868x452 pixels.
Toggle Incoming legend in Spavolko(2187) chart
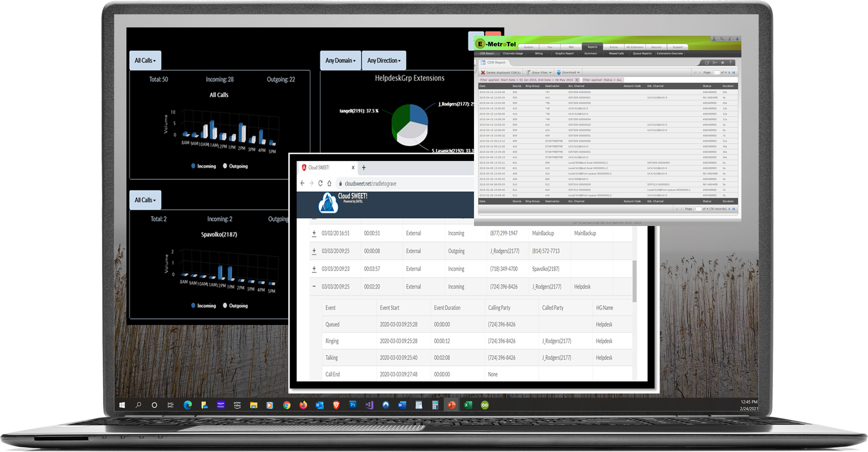click(204, 305)
